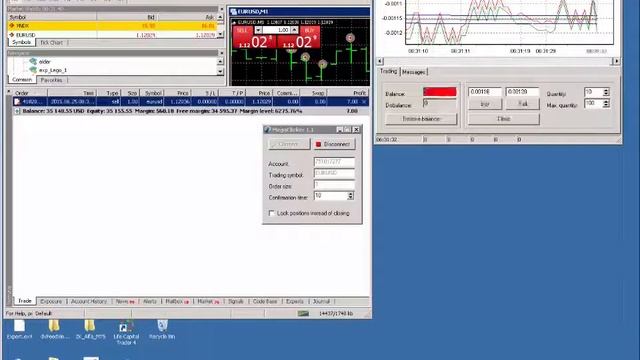The height and width of the screenshot is (360, 640).
Task: Click the left button under the 0.0011 field
Action: pyautogui.click(x=484, y=104)
